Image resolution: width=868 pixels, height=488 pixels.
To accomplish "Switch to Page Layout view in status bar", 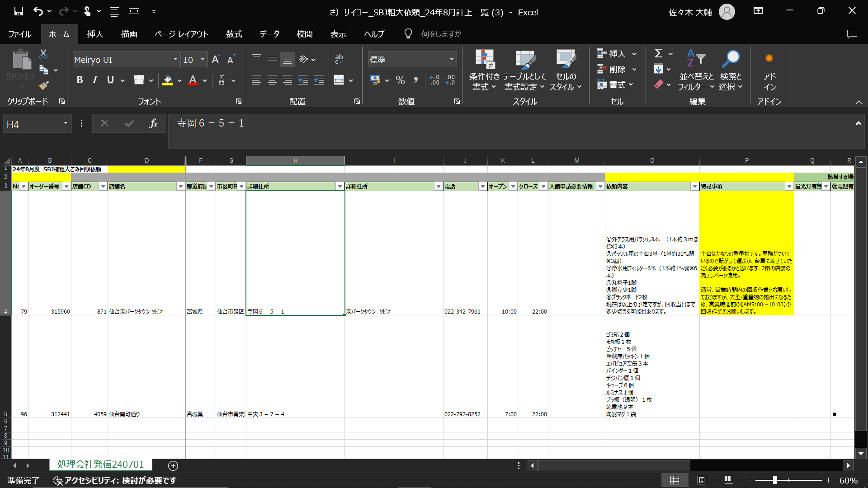I will pos(702,480).
